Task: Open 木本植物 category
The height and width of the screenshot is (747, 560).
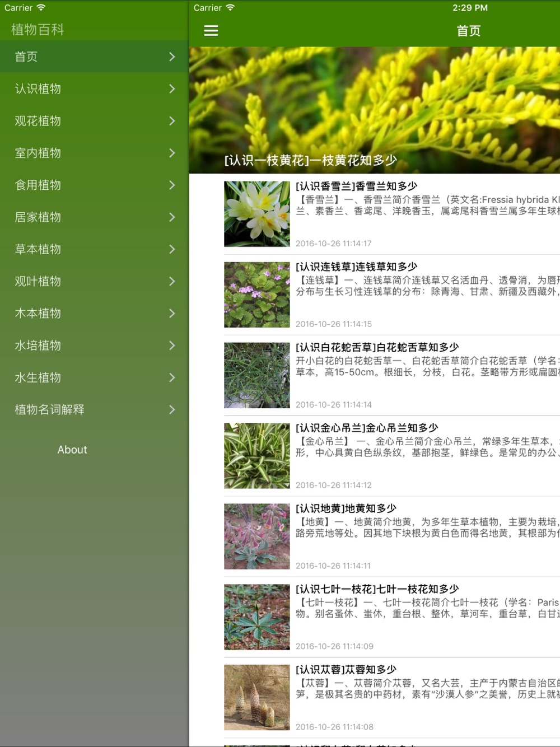Action: (94, 314)
